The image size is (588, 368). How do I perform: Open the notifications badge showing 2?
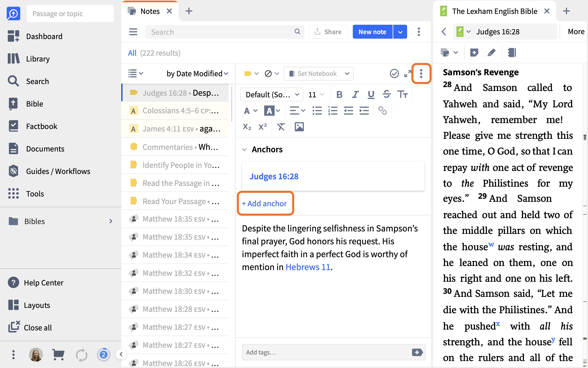click(104, 355)
